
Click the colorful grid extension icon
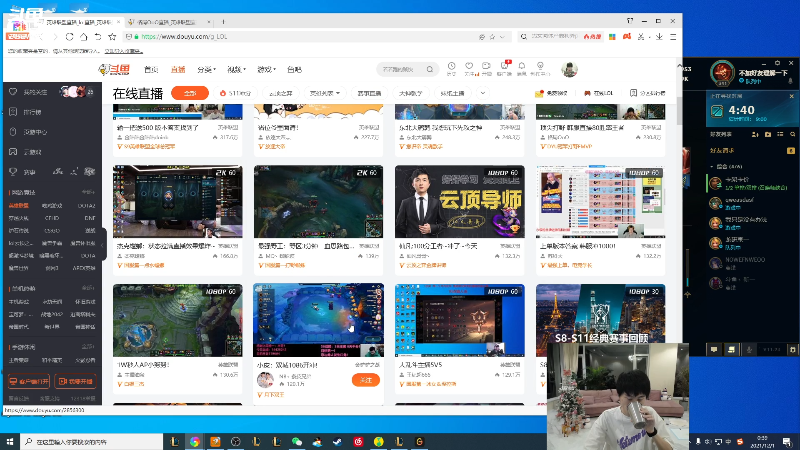click(x=612, y=37)
